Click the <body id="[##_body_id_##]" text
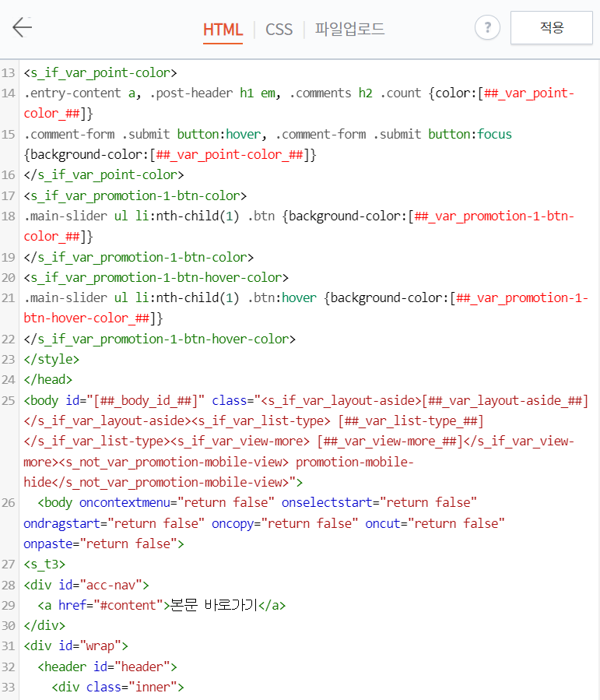 coord(114,400)
